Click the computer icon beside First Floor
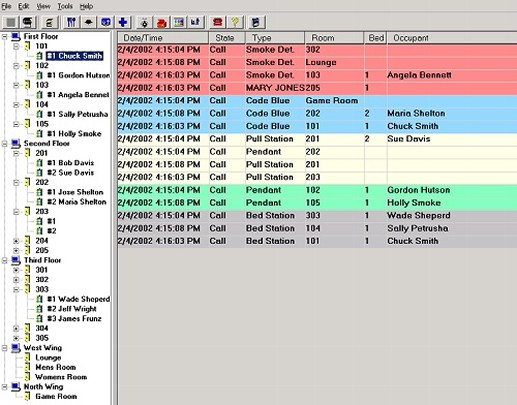 pos(16,36)
